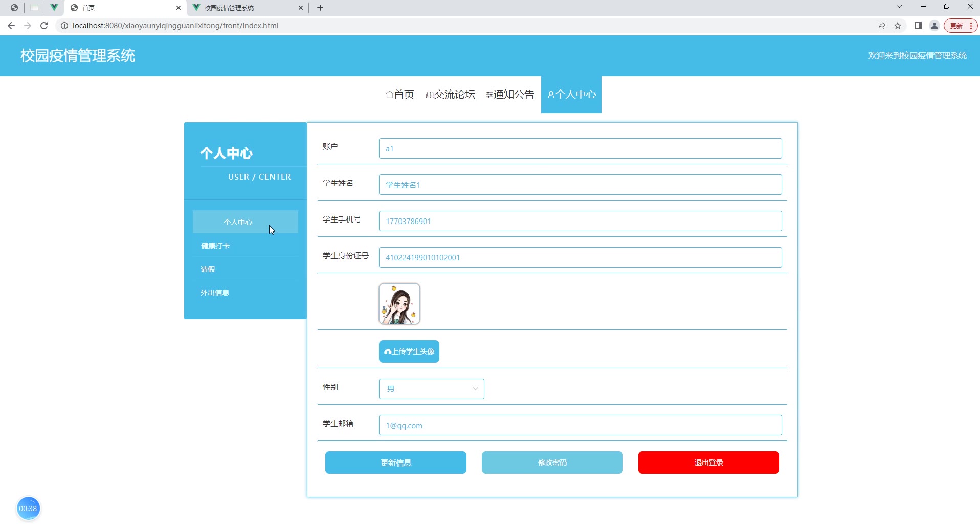Viewport: 980px width, 529px height.
Task: Click the 更新信息 button
Action: tap(395, 462)
